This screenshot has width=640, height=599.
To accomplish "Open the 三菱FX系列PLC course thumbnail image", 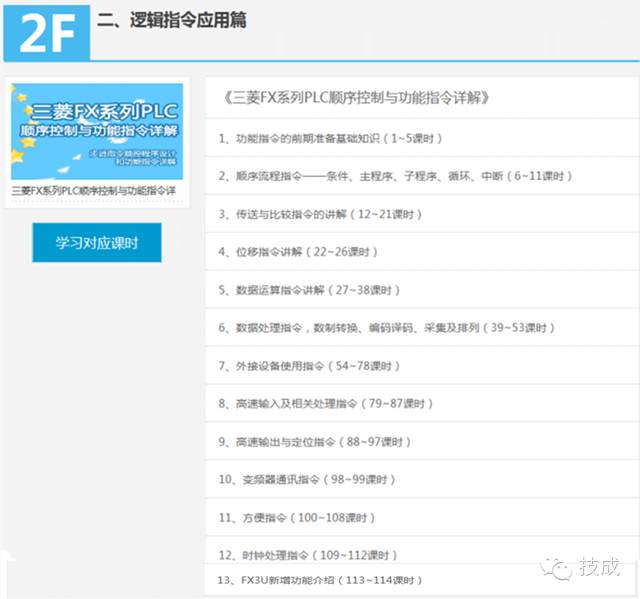I will coord(97,131).
